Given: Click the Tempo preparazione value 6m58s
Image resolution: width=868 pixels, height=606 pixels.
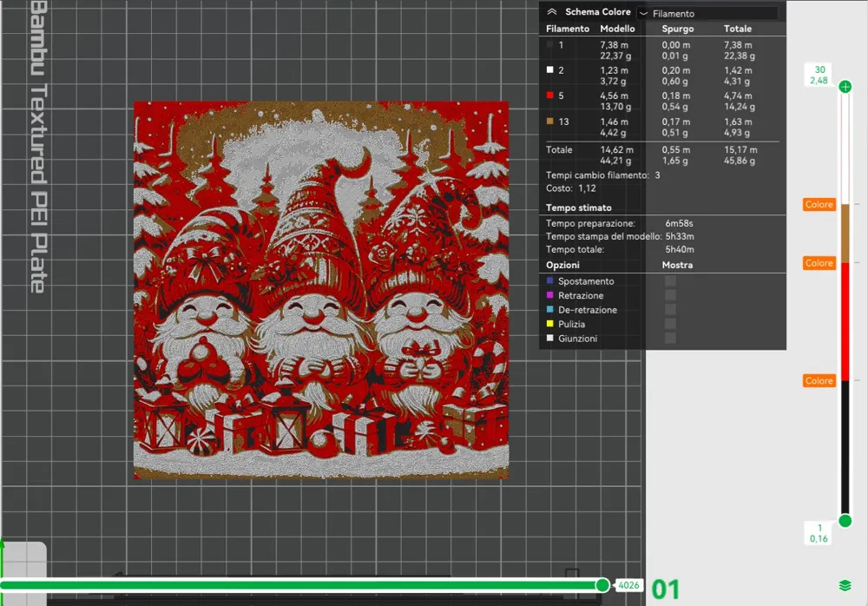Looking at the screenshot, I should point(680,223).
